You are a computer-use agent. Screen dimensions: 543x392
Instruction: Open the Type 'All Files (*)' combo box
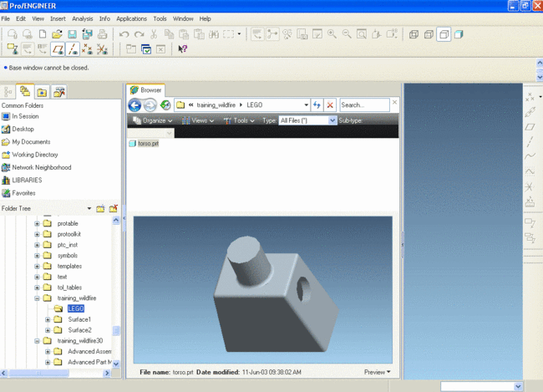pyautogui.click(x=308, y=120)
